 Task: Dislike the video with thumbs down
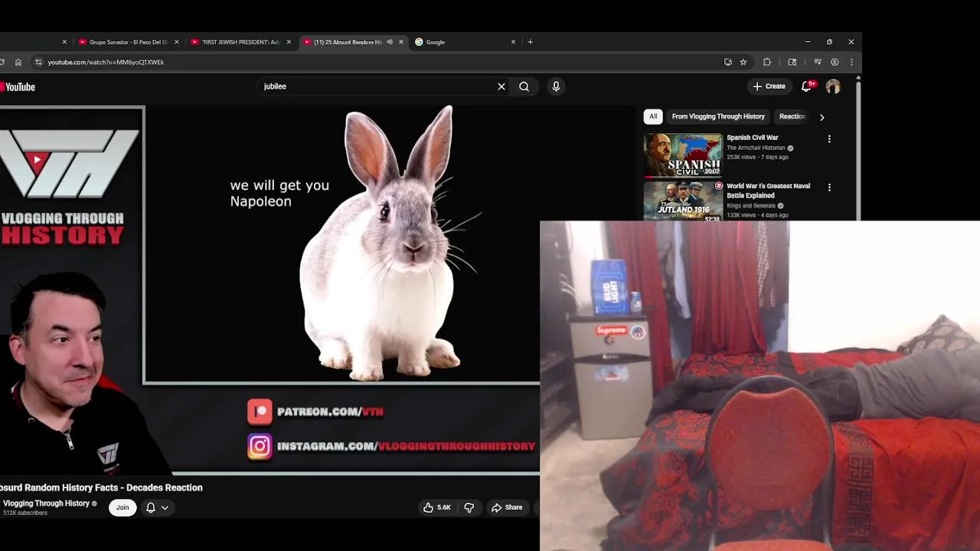click(469, 507)
